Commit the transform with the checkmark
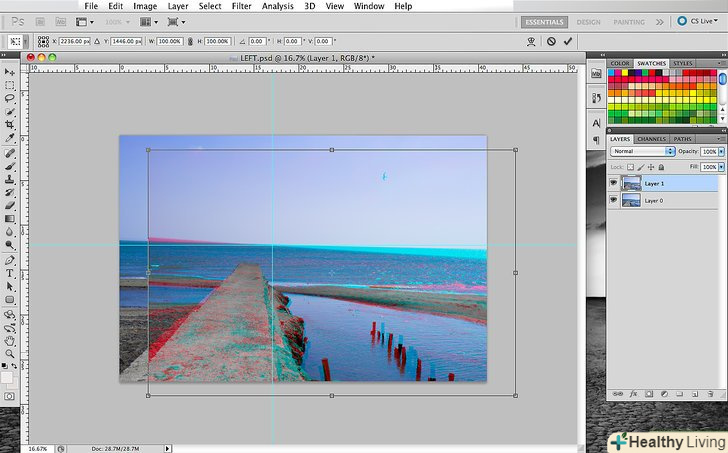This screenshot has height=453, width=728. point(568,41)
